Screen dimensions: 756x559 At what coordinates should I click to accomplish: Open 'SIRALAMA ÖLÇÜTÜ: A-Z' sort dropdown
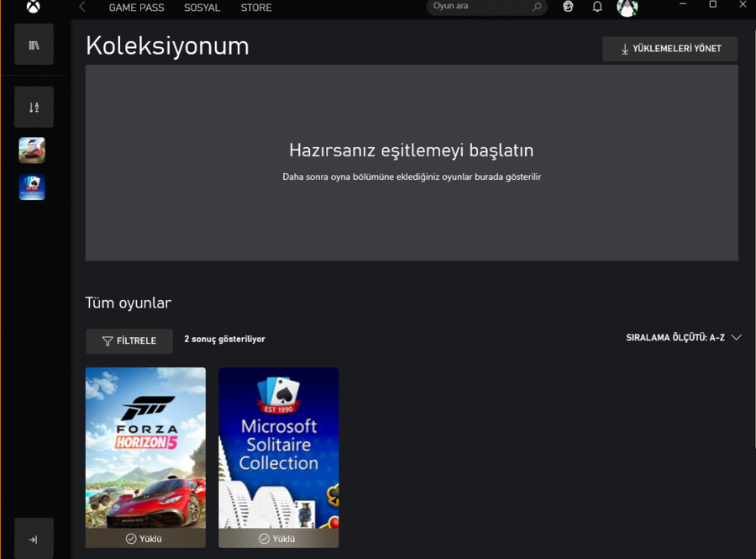point(683,338)
